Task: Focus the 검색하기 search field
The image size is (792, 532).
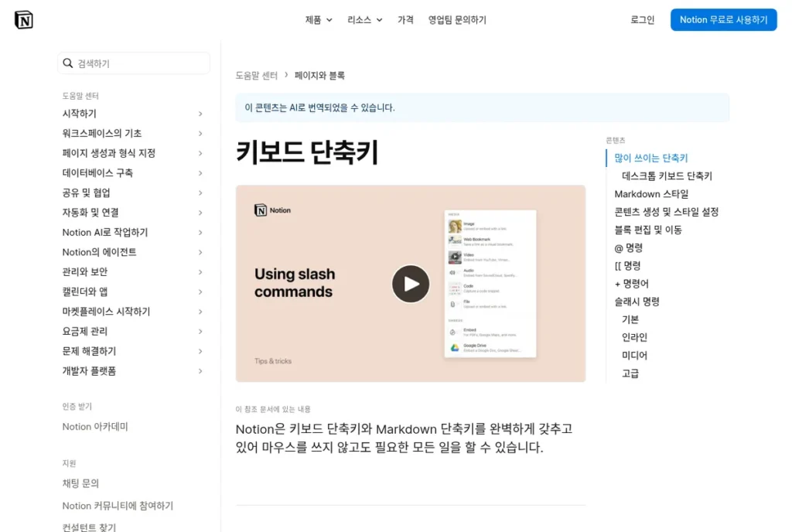Action: coord(134,63)
